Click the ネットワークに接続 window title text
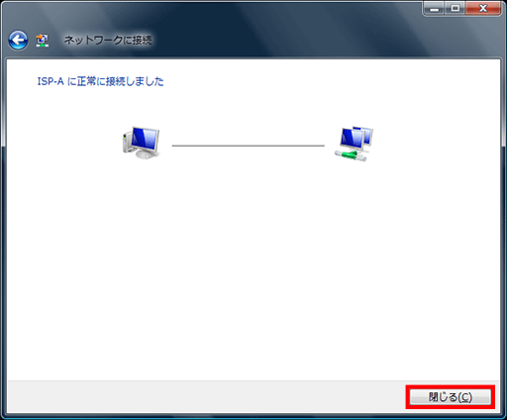 tap(108, 41)
